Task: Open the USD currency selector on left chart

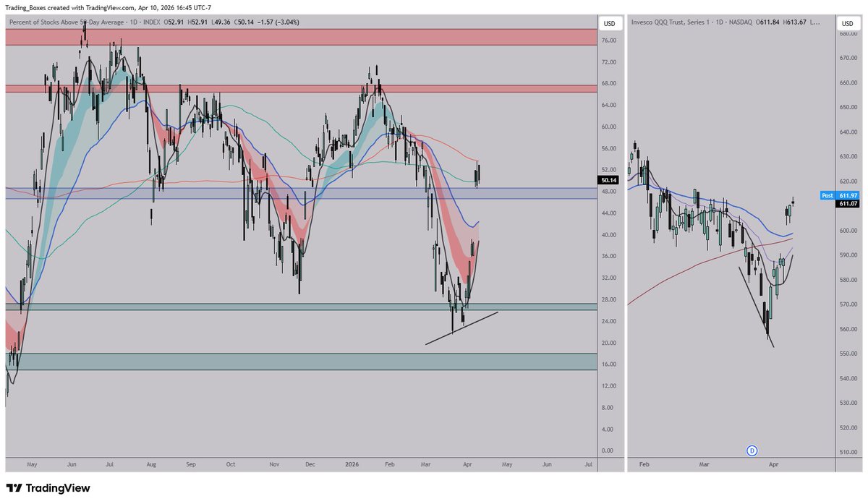Action: pos(610,24)
